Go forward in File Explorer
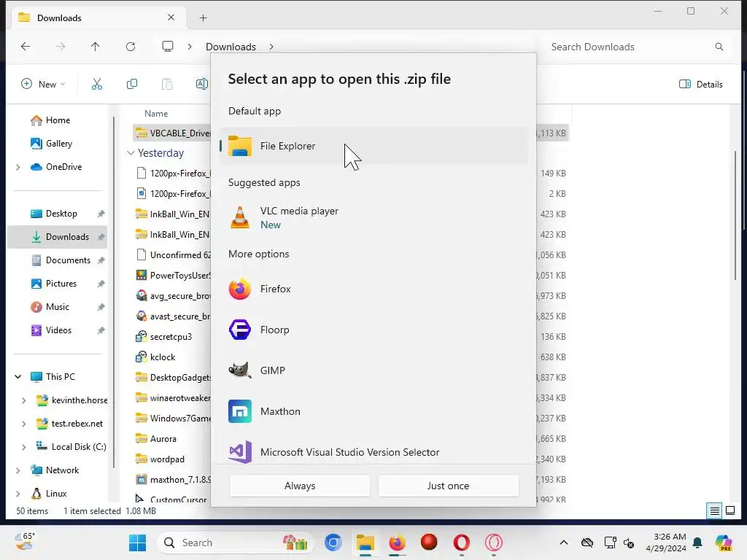The height and width of the screenshot is (560, 747). (61, 46)
